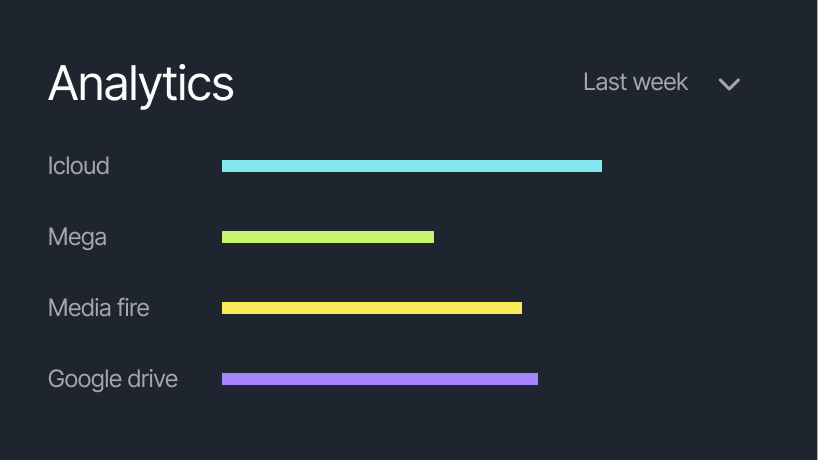The width and height of the screenshot is (818, 460).
Task: Click the right end of the Google drive bar
Action: pyautogui.click(x=533, y=379)
